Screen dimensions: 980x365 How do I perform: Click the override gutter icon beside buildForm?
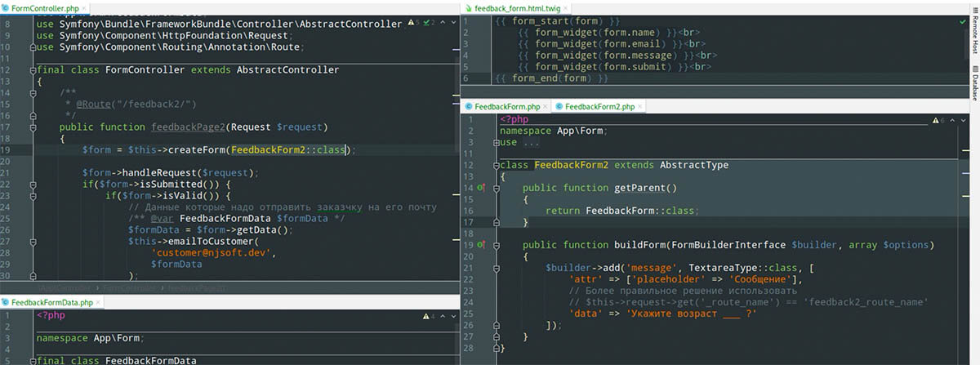(x=482, y=245)
